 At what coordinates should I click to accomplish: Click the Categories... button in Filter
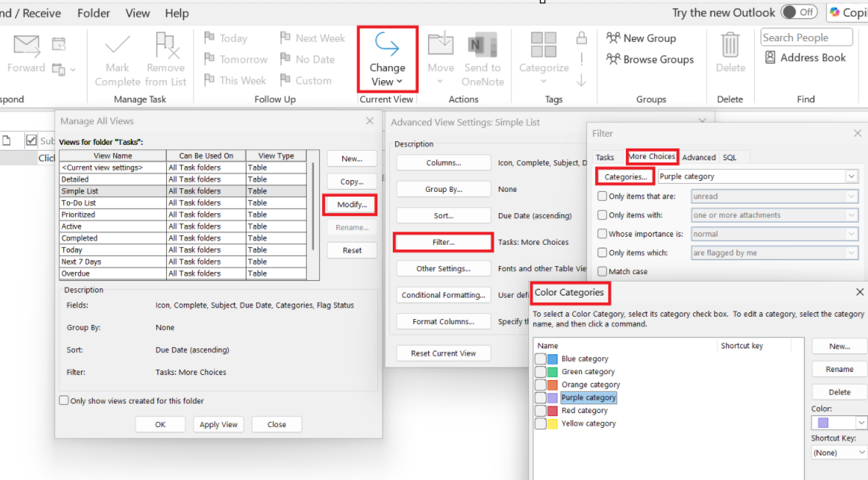tap(625, 176)
